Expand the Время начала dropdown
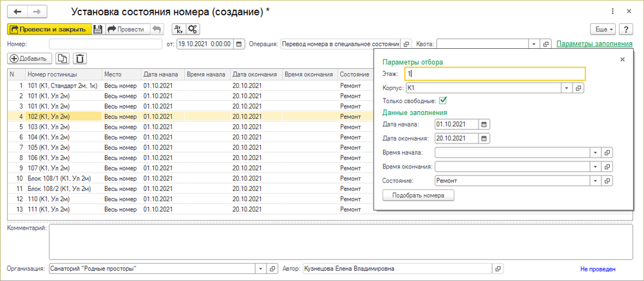This screenshot has width=644, height=281. (x=596, y=152)
